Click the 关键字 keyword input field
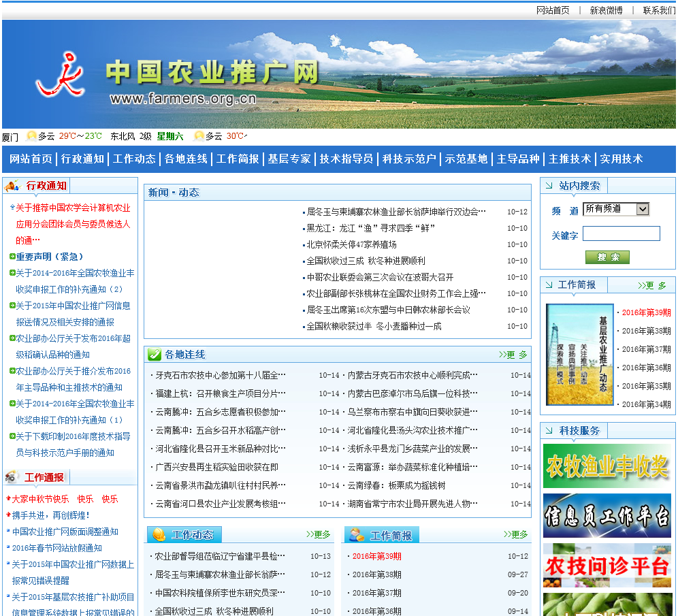This screenshot has height=616, width=678. 621,233
